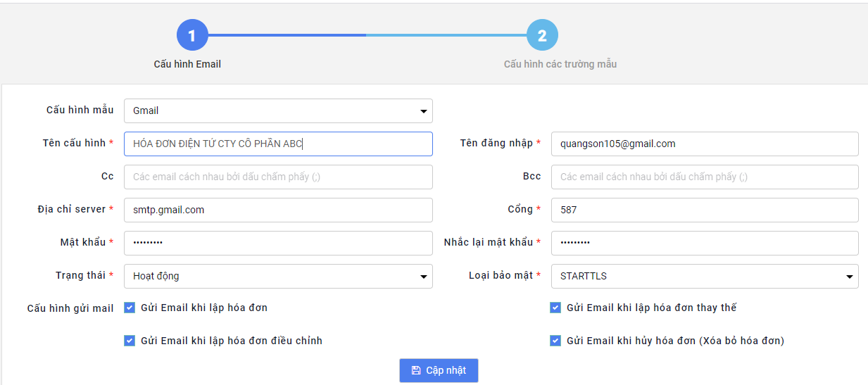Open the Trạng thái dropdown
This screenshot has height=385, width=868.
278,276
